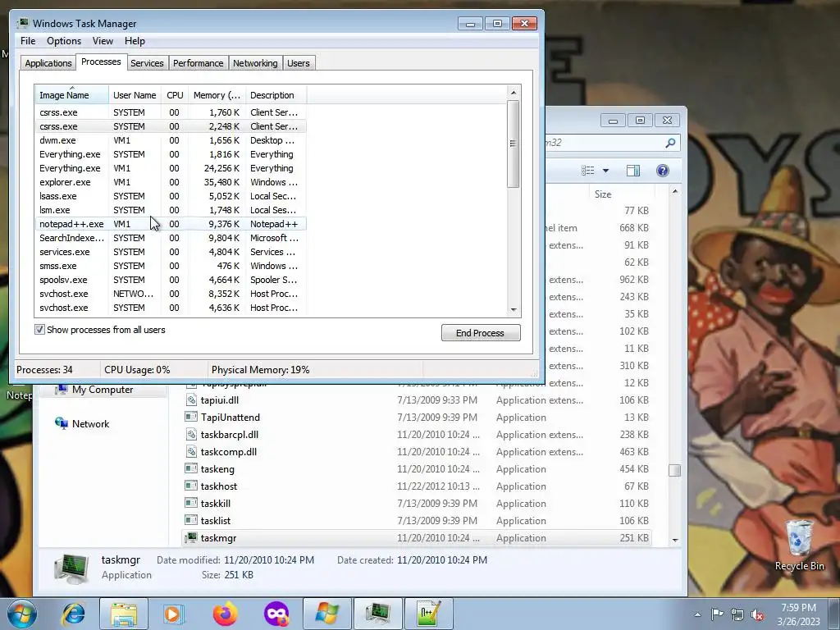Click the Windows flag taskbar button
840x630 pixels.
(x=326, y=614)
